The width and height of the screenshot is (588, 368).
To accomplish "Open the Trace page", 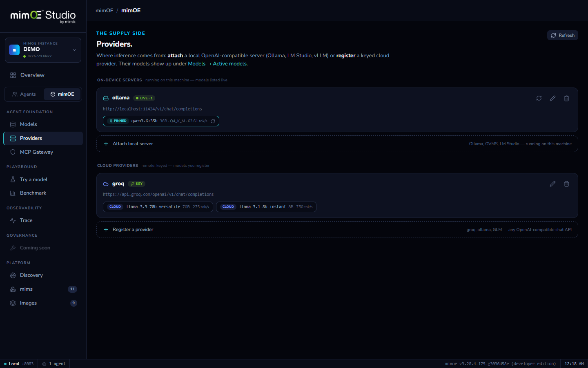I will point(43,220).
